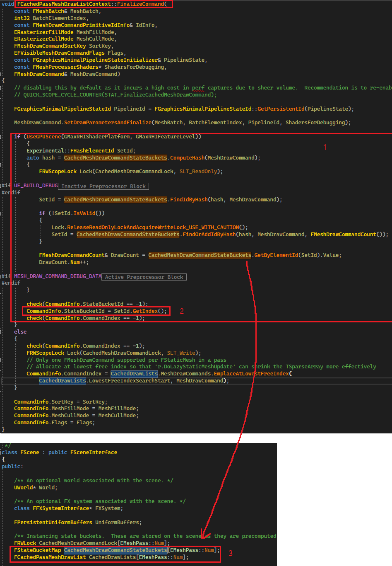Click the SetDrawParametersAndFinalize method call

(108, 123)
